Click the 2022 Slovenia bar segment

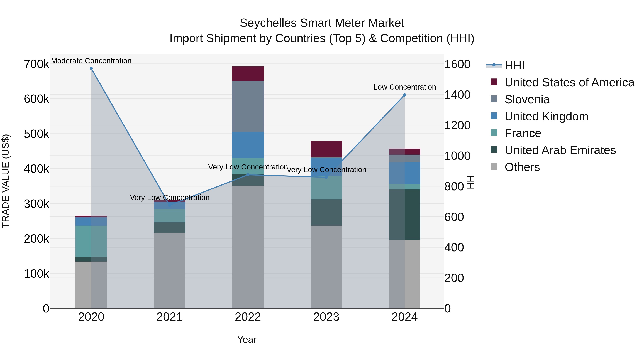pos(248,106)
